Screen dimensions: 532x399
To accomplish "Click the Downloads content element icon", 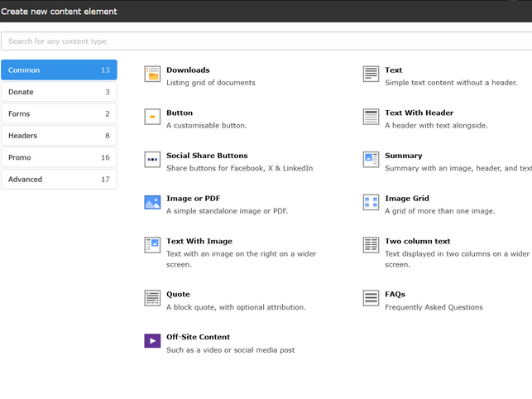I will tap(152, 75).
